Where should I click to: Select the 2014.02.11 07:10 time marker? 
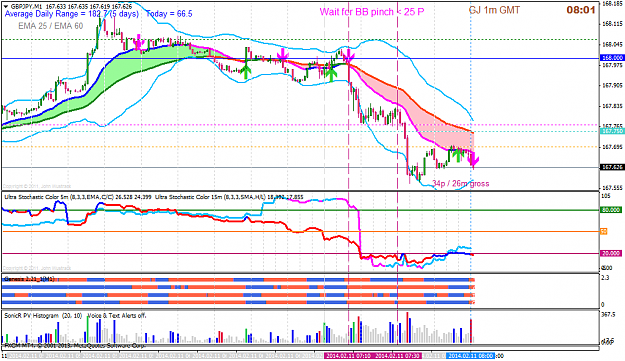348,356
